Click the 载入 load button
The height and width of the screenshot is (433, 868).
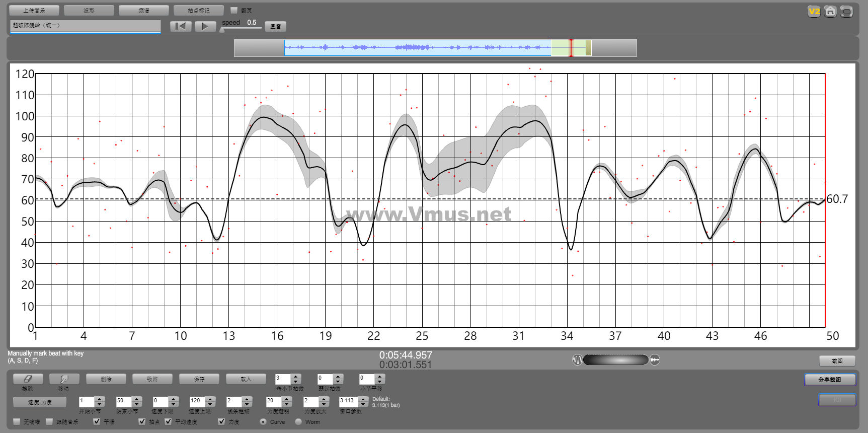pyautogui.click(x=246, y=379)
